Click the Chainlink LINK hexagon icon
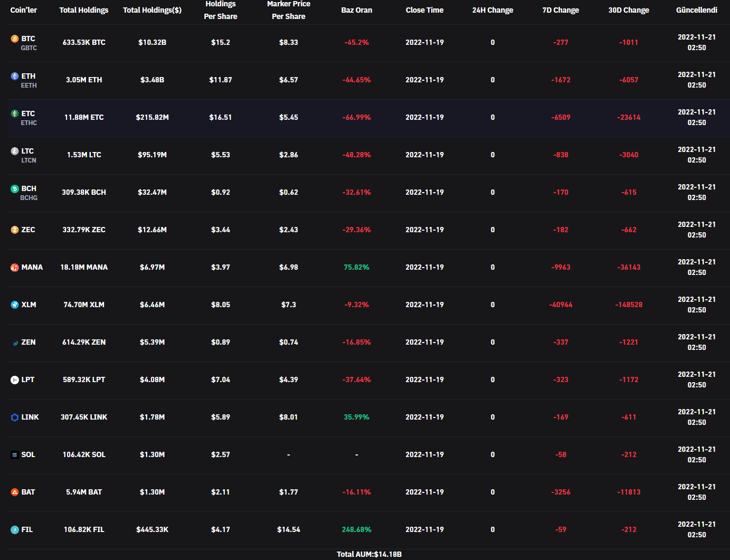 tap(15, 417)
